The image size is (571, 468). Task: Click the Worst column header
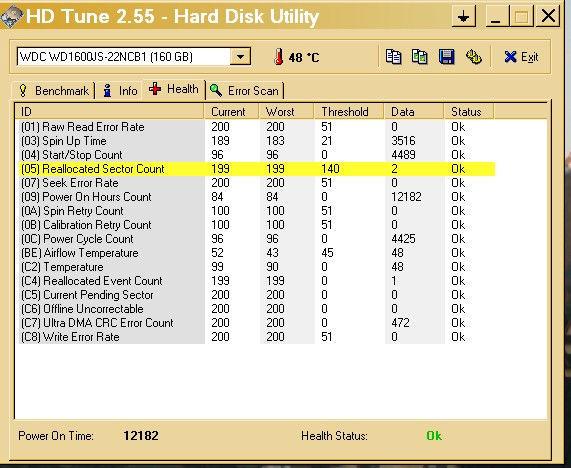coord(286,112)
